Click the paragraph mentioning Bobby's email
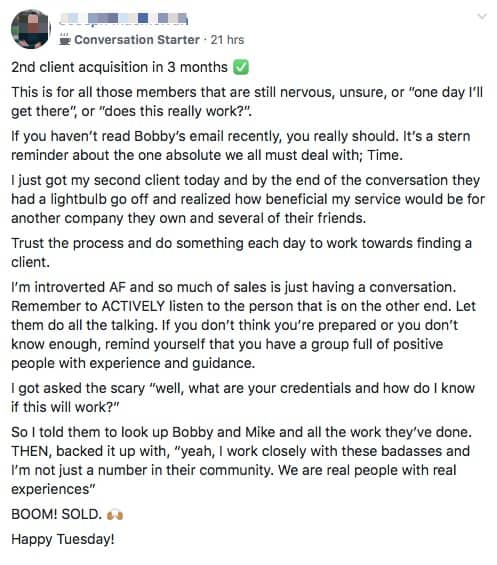Image resolution: width=497 pixels, height=565 pixels. coord(241,146)
